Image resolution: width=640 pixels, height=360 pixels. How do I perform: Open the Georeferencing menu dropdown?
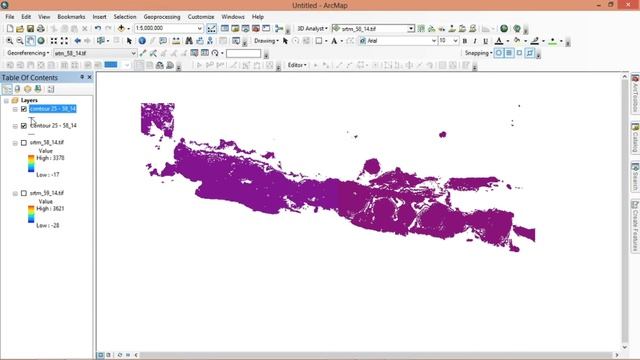click(x=28, y=53)
